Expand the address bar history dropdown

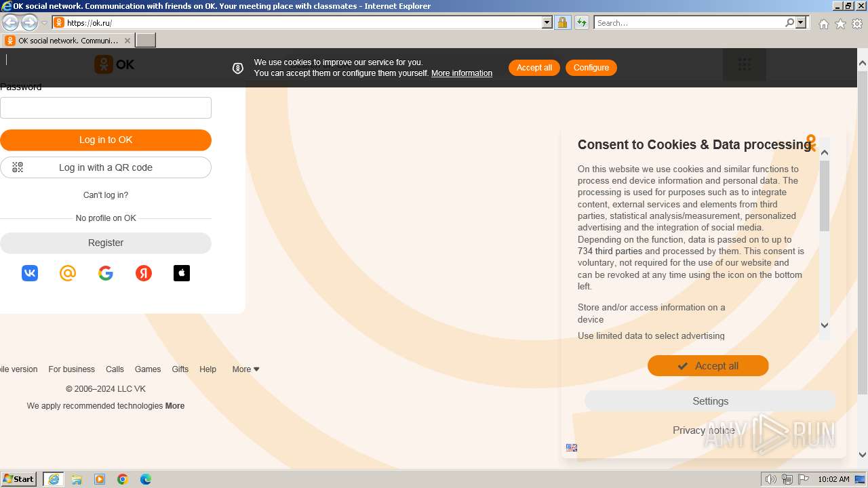pos(547,22)
